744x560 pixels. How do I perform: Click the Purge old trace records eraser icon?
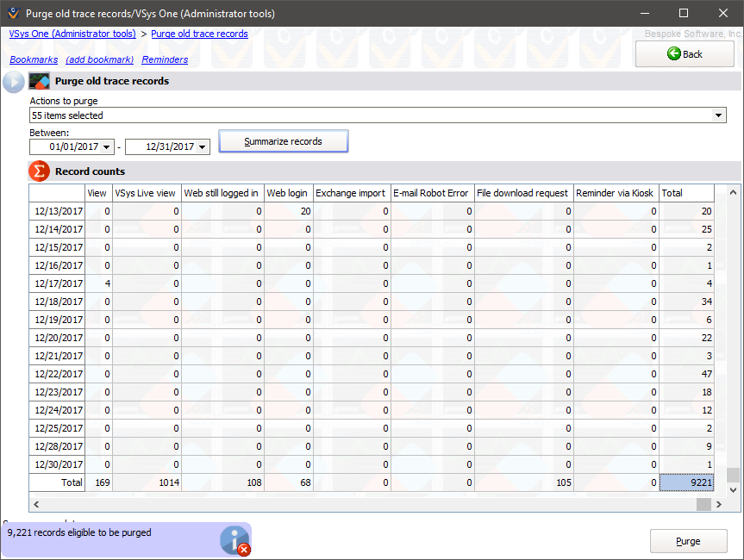point(40,82)
